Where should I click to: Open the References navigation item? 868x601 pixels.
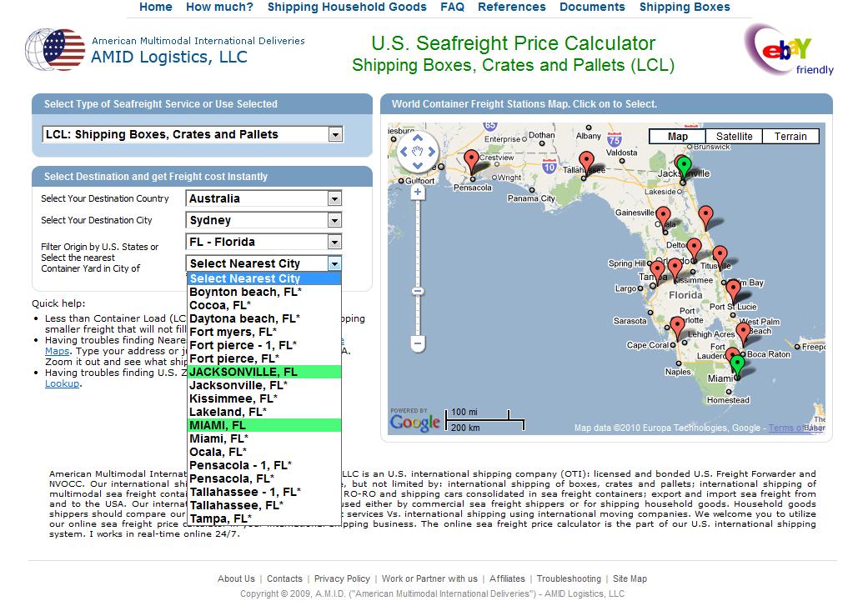click(x=511, y=7)
